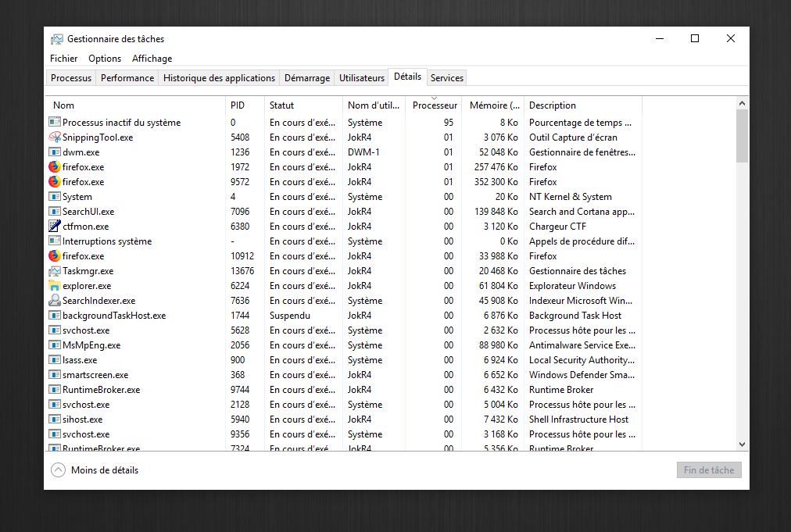Image resolution: width=791 pixels, height=532 pixels.
Task: Sort by the Statut column header
Action: click(303, 105)
